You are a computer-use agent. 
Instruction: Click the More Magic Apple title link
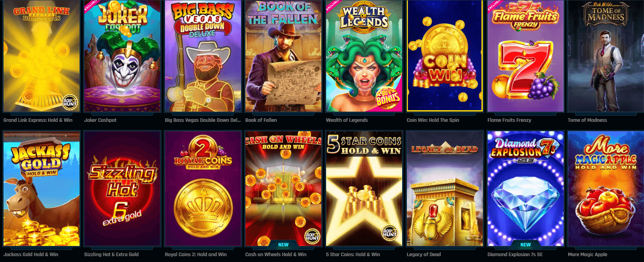pos(587,254)
